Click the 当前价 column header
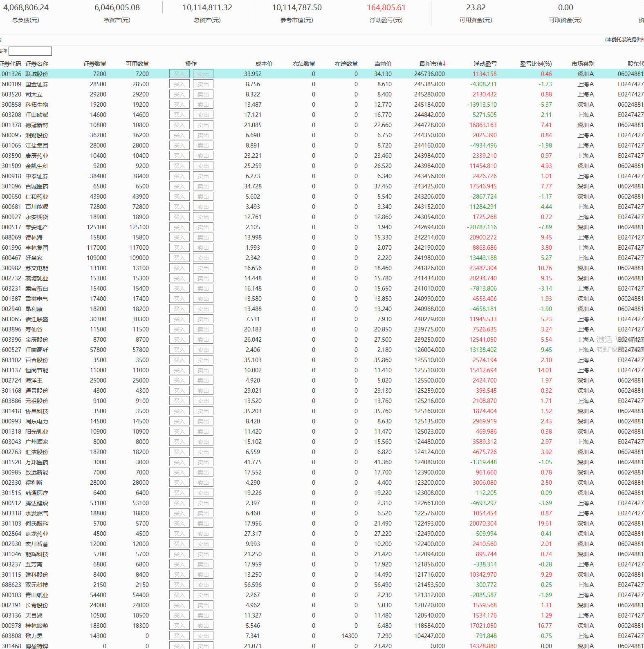Screen dimensions: 644x649 (383, 64)
